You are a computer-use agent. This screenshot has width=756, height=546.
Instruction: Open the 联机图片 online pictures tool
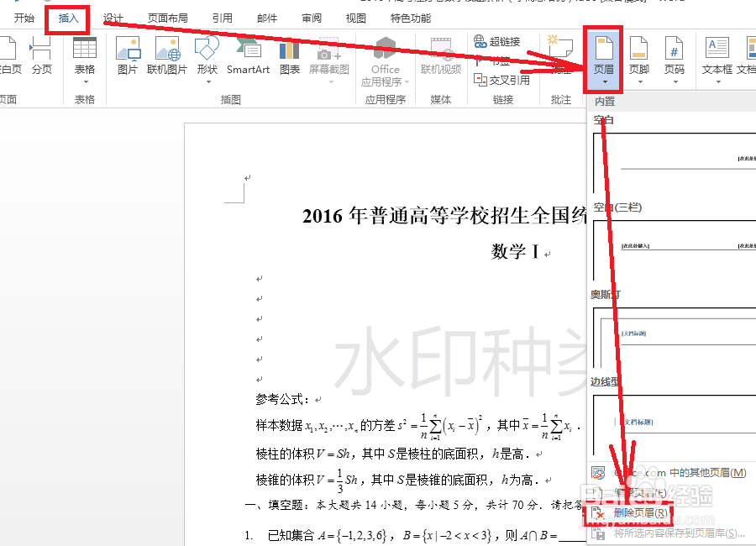166,57
